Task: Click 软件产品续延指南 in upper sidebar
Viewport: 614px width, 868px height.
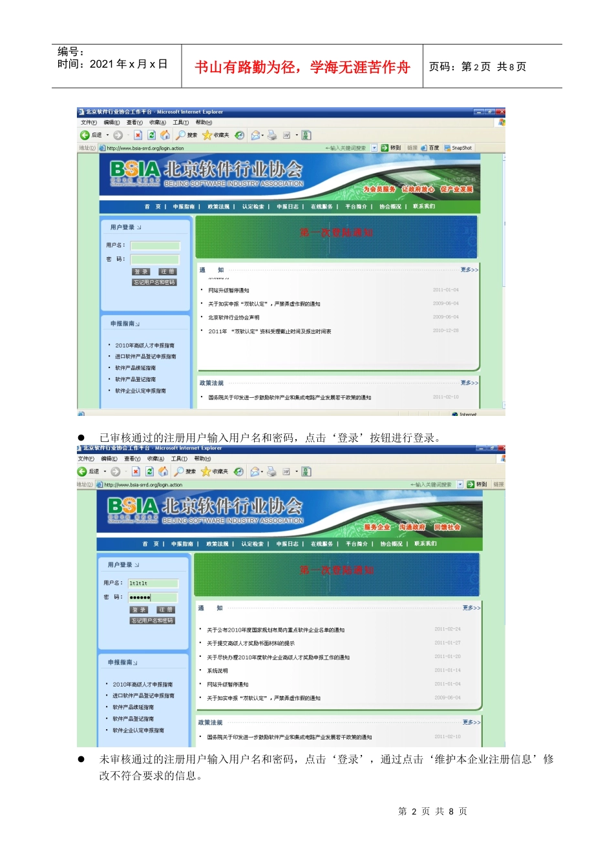Action: tap(135, 368)
